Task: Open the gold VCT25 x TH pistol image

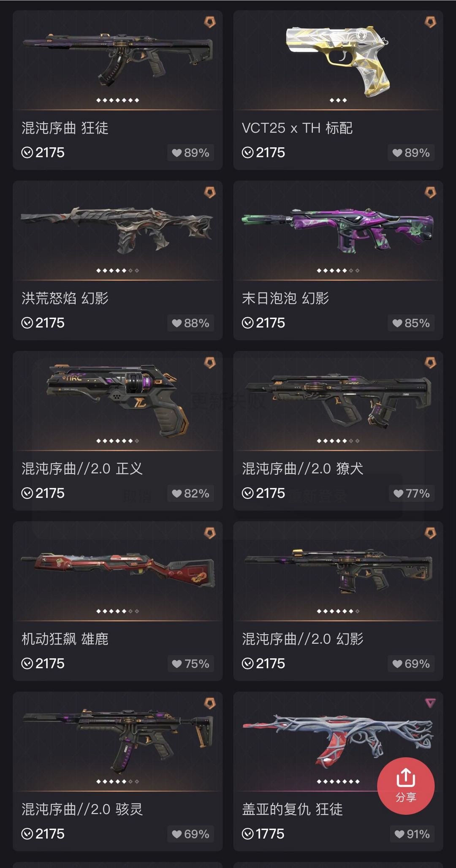Action: pos(338,59)
